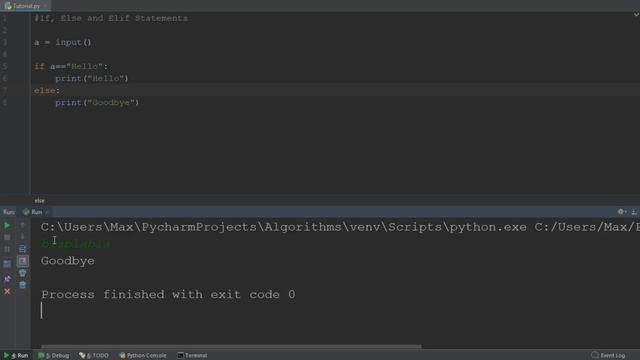This screenshot has width=640, height=360.
Task: Click the pin tab icon
Action: tap(7, 279)
